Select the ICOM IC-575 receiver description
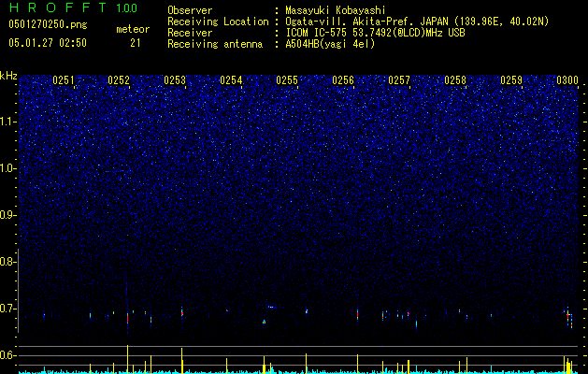Viewport: 588px width, 374px height. tap(375, 33)
